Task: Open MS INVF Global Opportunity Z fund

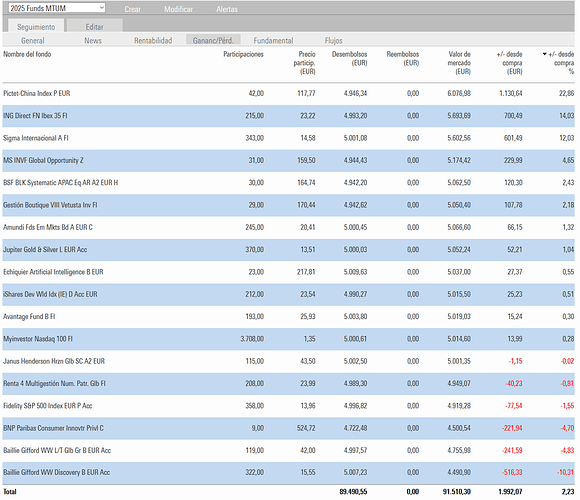Action: [43, 161]
